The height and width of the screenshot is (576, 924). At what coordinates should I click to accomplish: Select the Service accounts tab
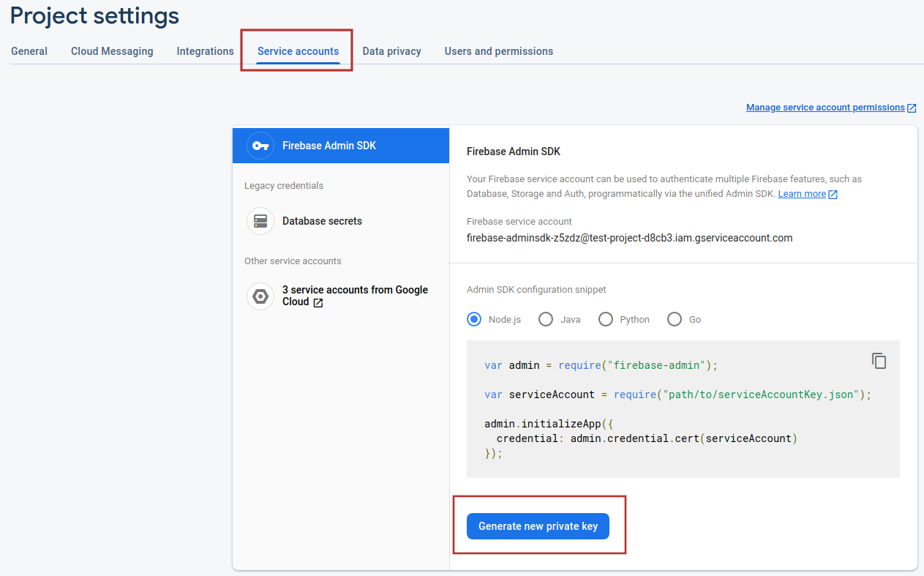pos(298,51)
